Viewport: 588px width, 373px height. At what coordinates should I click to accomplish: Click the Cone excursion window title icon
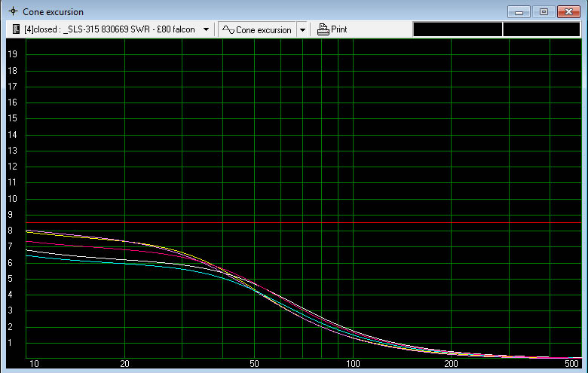coord(13,11)
